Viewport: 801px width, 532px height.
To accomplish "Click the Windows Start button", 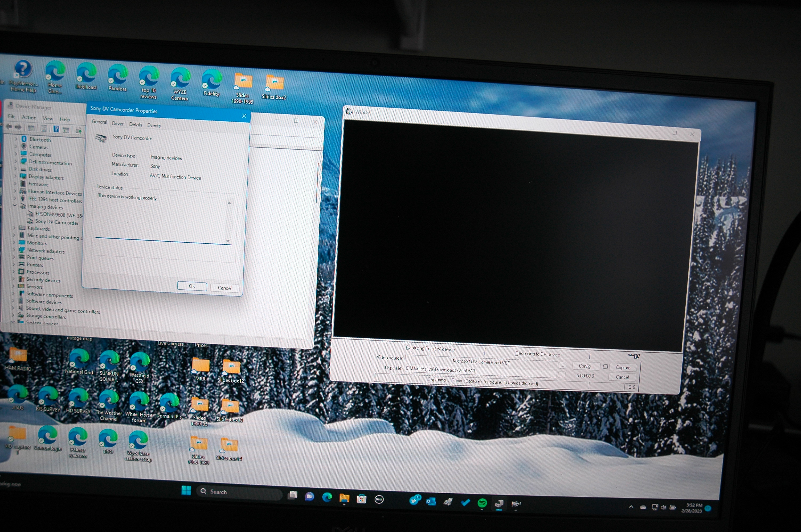I will pyautogui.click(x=186, y=490).
